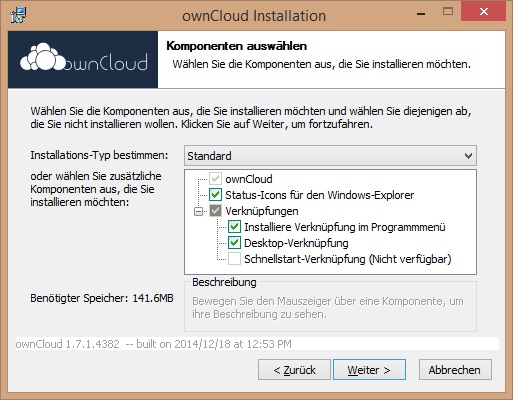This screenshot has width=513, height=400.
Task: Go back with the Zurück button
Action: (294, 370)
